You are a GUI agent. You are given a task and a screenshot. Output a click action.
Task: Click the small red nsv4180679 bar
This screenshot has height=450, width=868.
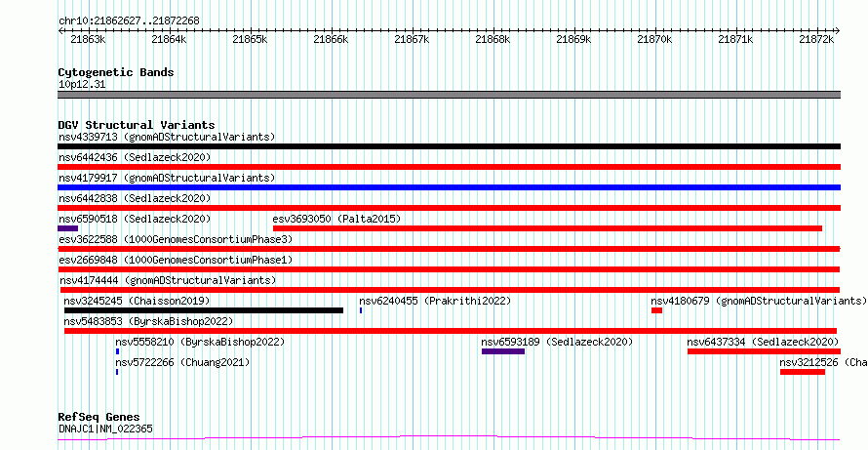pos(656,310)
